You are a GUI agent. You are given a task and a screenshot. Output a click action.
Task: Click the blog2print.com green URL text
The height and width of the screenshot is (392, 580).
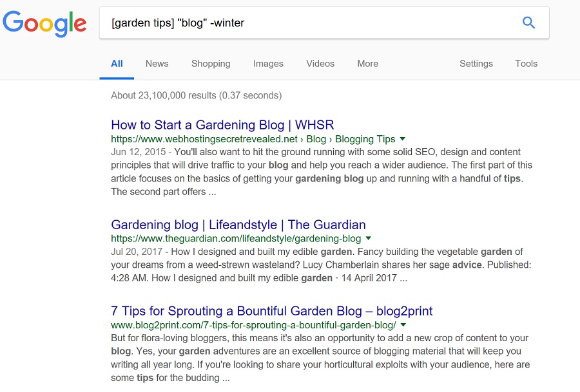pos(253,325)
